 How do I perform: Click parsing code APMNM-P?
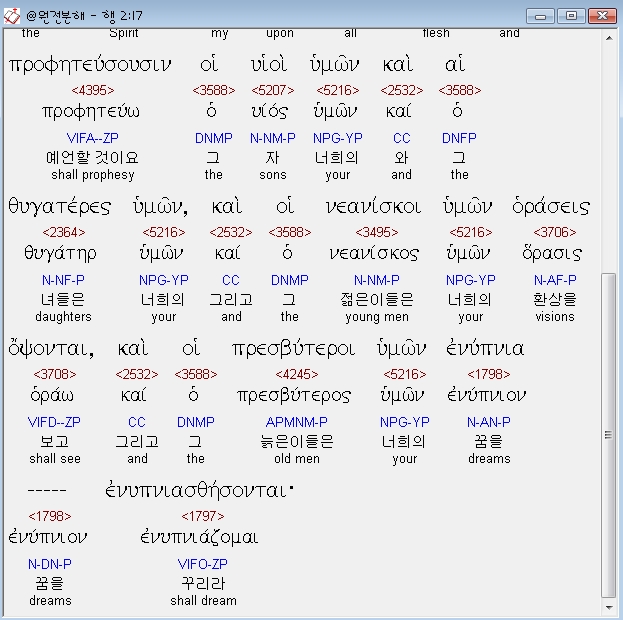pyautogui.click(x=297, y=422)
